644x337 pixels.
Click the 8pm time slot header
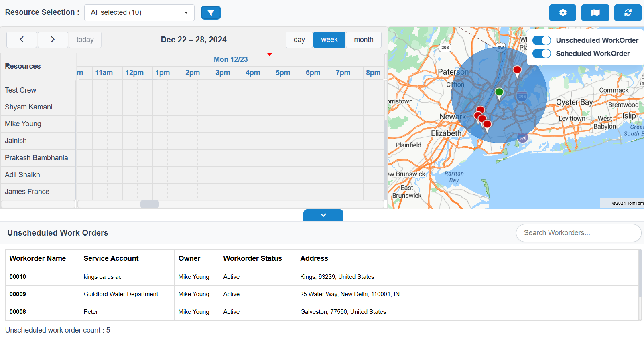(x=373, y=73)
